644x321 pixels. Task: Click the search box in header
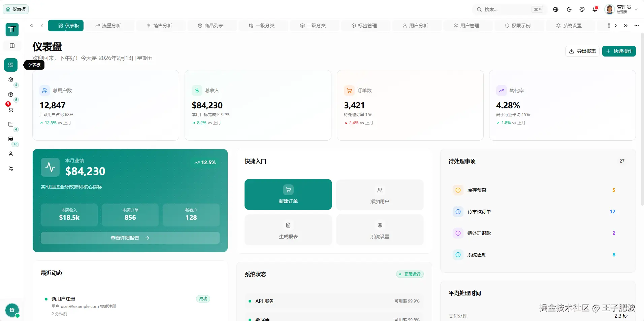[509, 9]
